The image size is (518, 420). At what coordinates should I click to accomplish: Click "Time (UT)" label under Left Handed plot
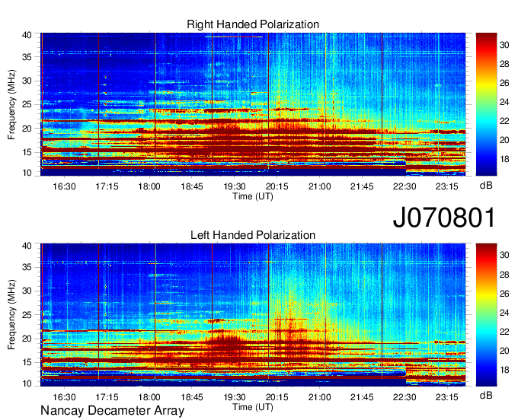pos(253,407)
